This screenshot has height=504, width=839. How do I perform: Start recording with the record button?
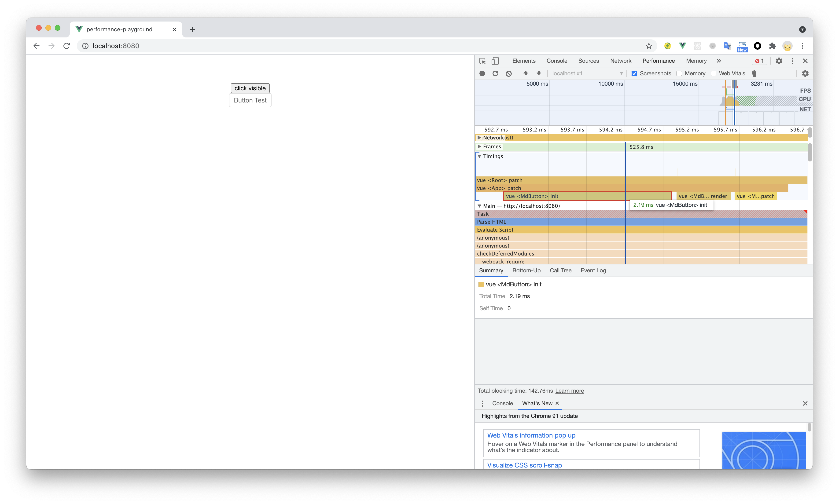[482, 73]
